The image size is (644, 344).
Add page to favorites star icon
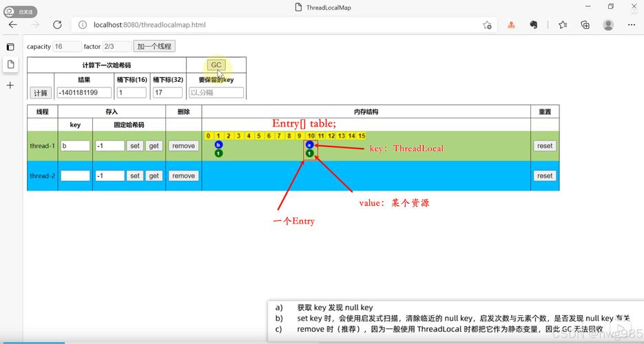click(x=487, y=25)
